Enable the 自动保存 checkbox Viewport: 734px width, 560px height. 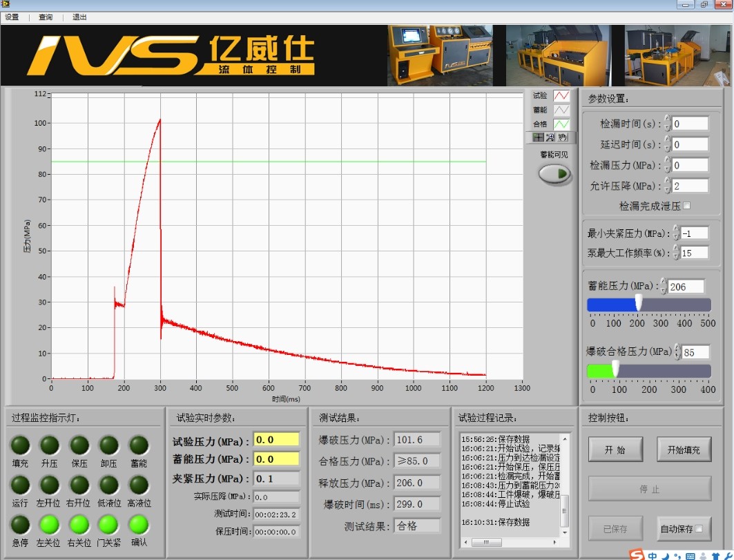(699, 529)
